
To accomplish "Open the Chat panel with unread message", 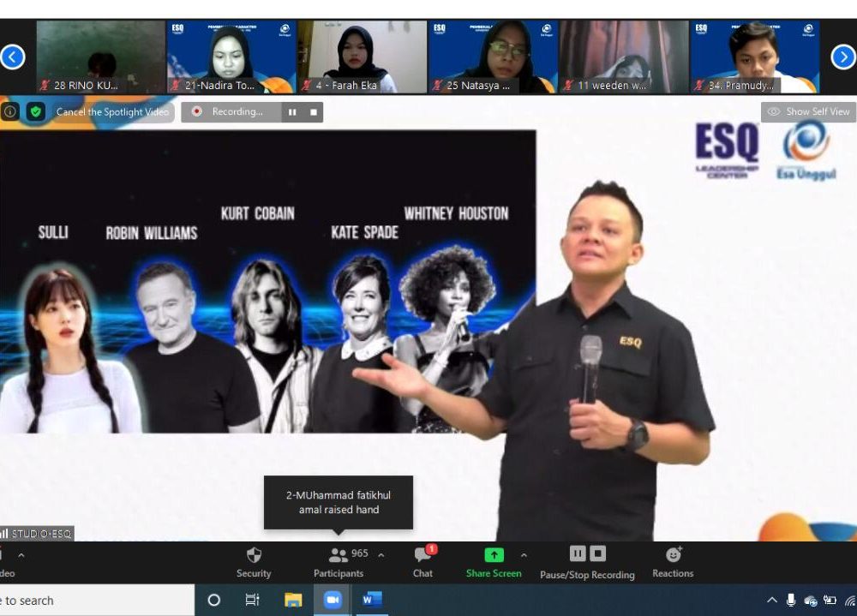I will (423, 562).
